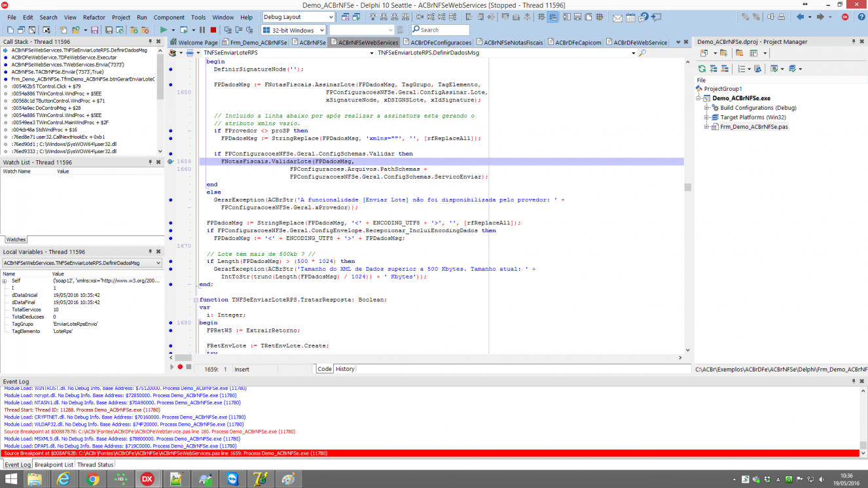Click the Run Without Debugging icon
This screenshot has width=868, height=488.
[x=183, y=30]
